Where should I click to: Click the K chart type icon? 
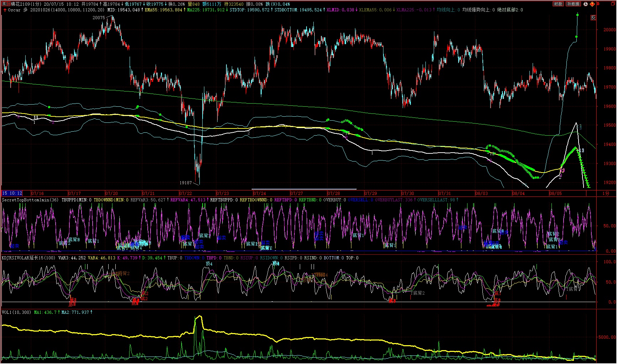pyautogui.click(x=5, y=4)
